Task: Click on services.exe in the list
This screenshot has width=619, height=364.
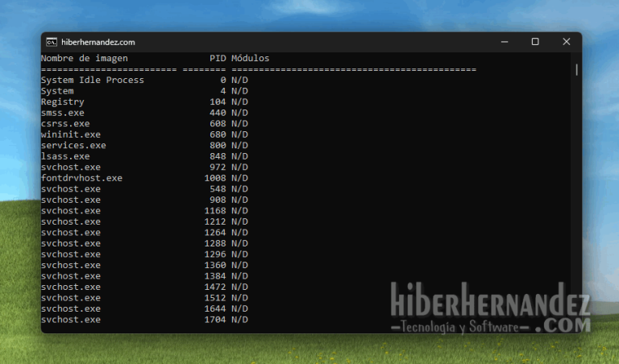Action: point(73,146)
